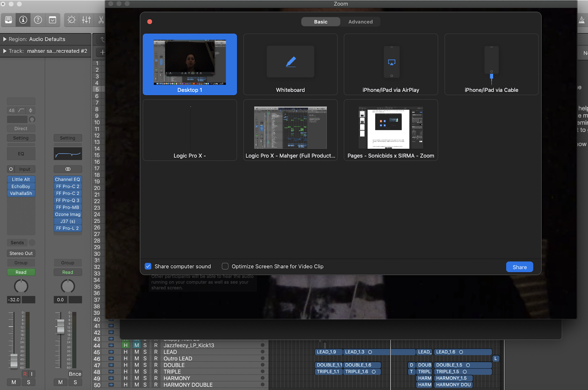The height and width of the screenshot is (390, 588).
Task: Click the gain reduction meter ring icon
Action: click(x=32, y=120)
